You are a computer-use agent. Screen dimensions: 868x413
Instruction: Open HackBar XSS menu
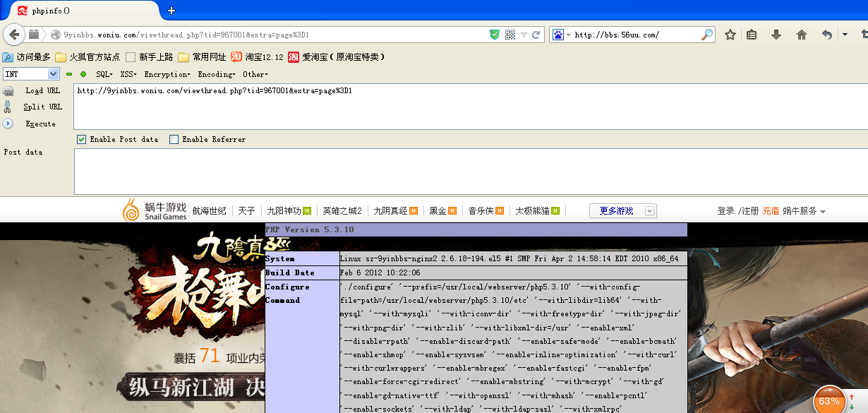point(128,74)
